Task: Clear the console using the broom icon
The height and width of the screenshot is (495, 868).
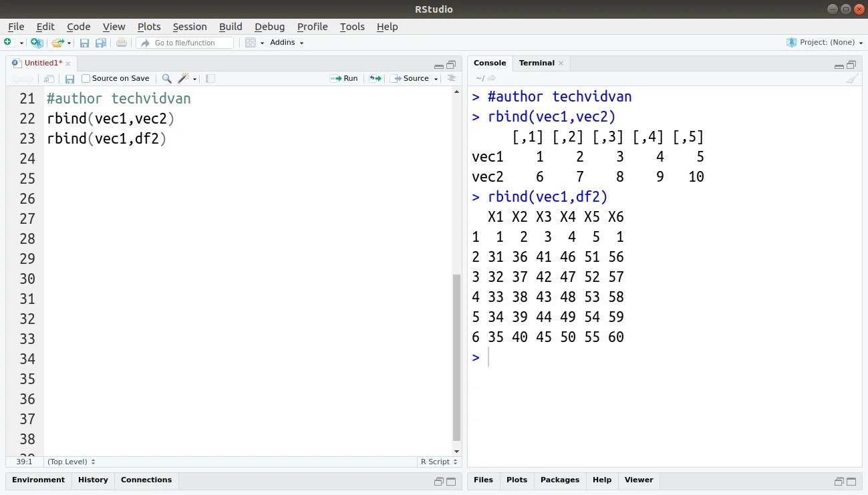Action: [851, 78]
